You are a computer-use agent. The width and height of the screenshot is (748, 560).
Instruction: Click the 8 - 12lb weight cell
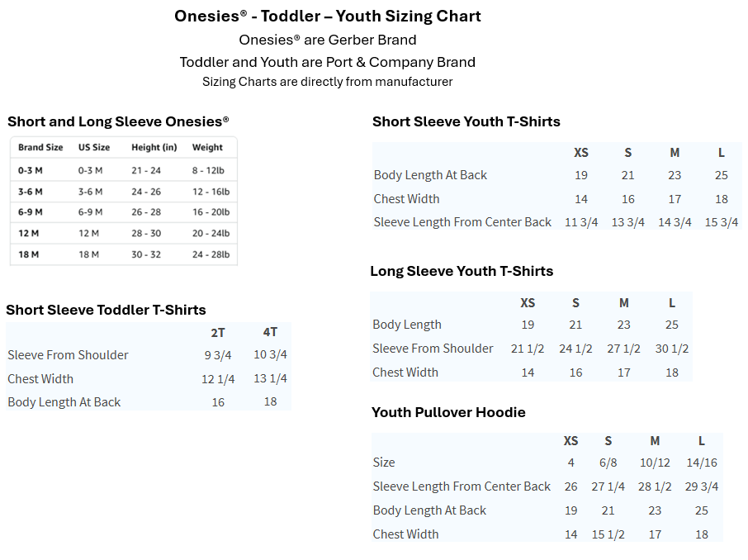(x=209, y=171)
